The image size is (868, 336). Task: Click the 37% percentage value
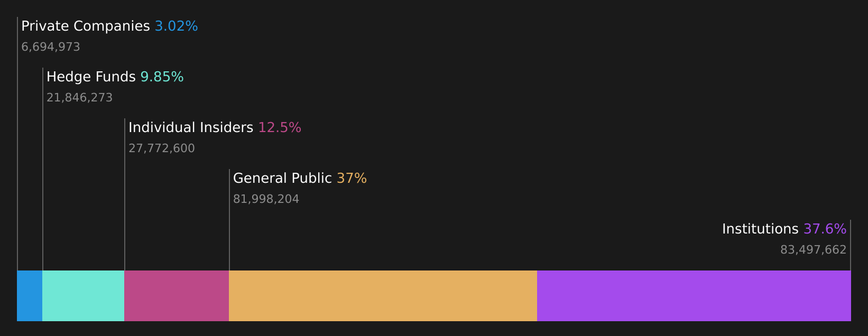pos(352,179)
